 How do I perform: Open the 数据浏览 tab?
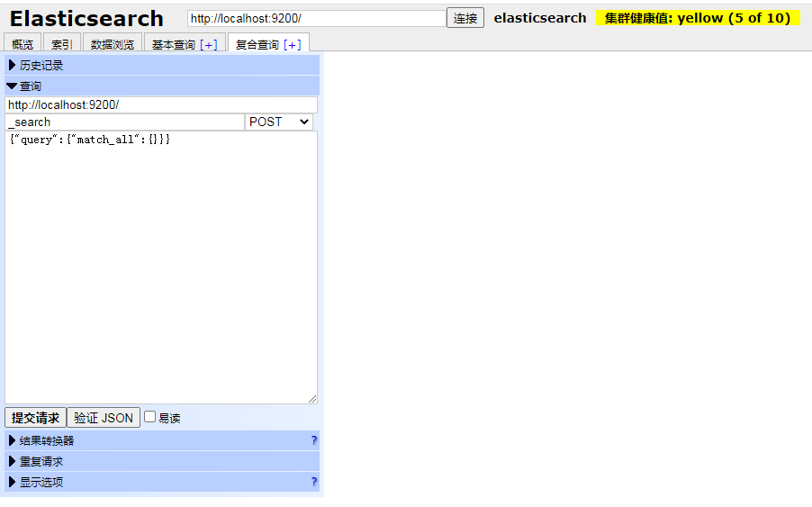click(x=113, y=44)
